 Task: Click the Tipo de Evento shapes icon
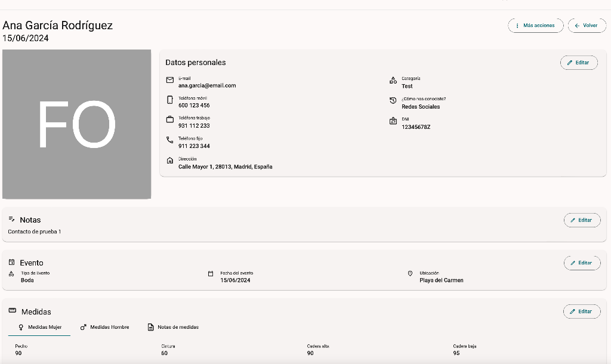click(x=11, y=274)
